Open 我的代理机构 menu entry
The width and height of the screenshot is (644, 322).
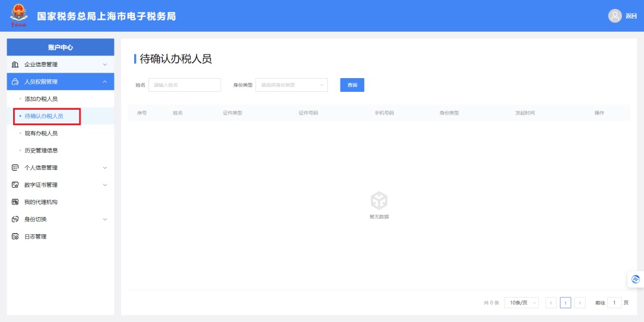[x=60, y=202]
